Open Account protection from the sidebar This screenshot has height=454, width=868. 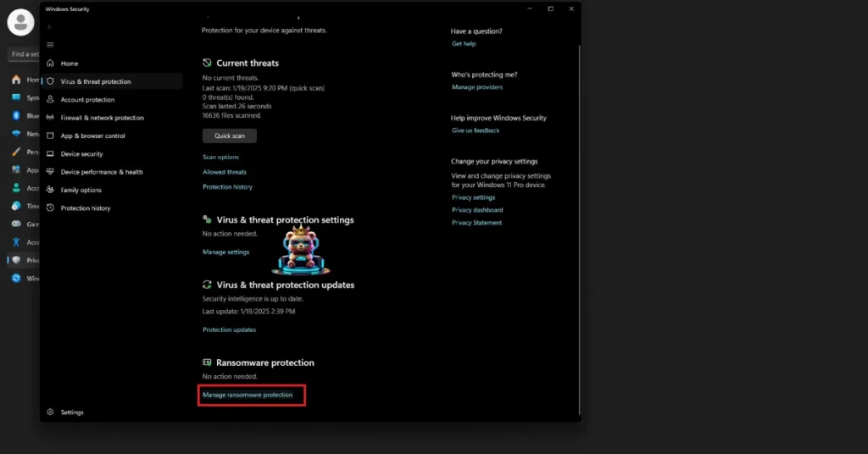click(x=112, y=100)
